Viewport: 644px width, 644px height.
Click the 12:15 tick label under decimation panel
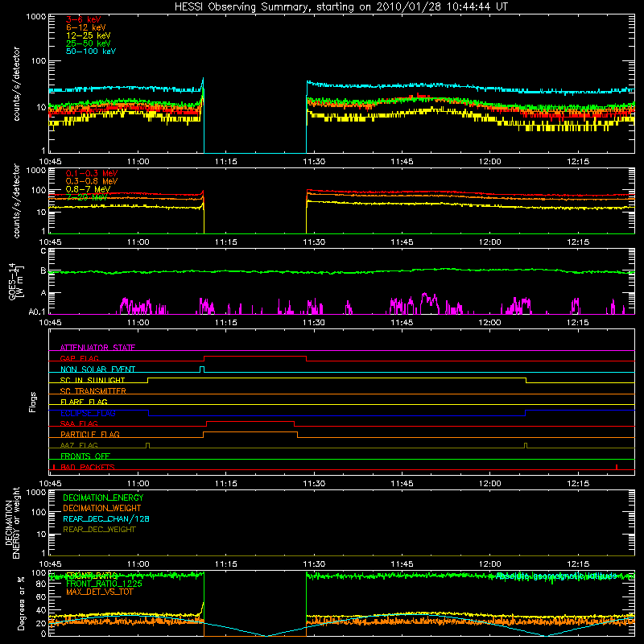tap(578, 564)
